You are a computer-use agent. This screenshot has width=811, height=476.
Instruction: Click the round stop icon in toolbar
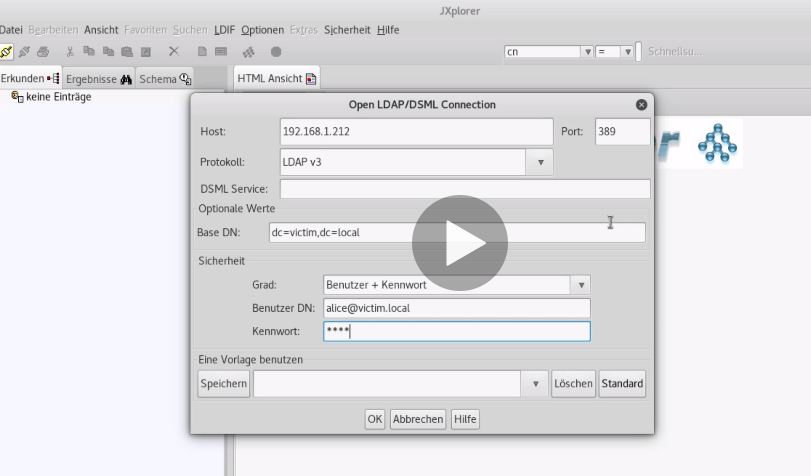(x=276, y=51)
